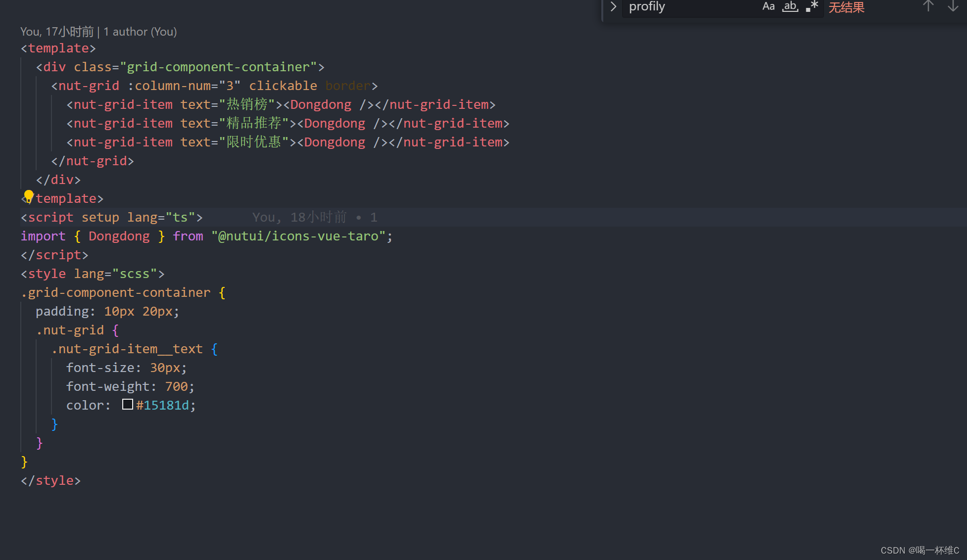Click the opening template tag
Screen dimensions: 967x560
click(x=58, y=48)
